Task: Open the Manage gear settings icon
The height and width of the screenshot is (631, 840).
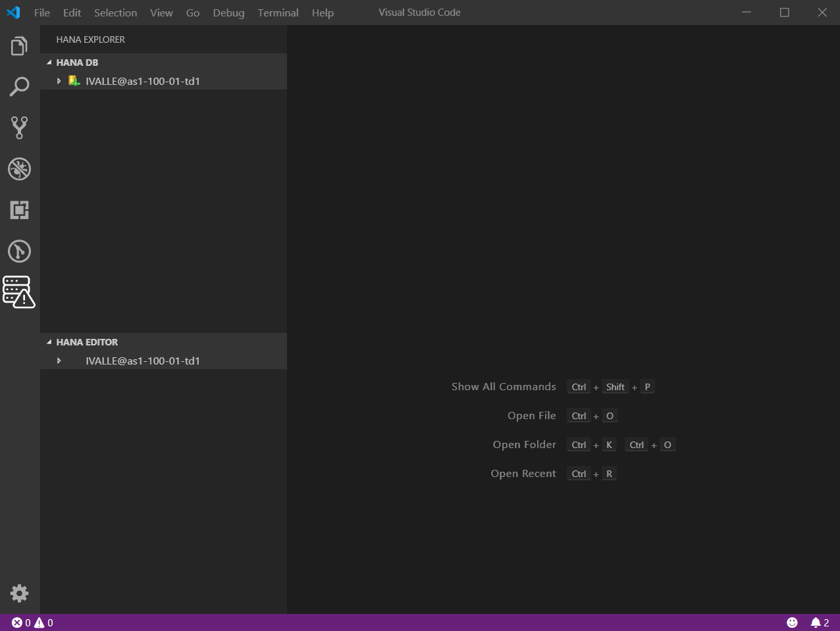Action: [20, 593]
